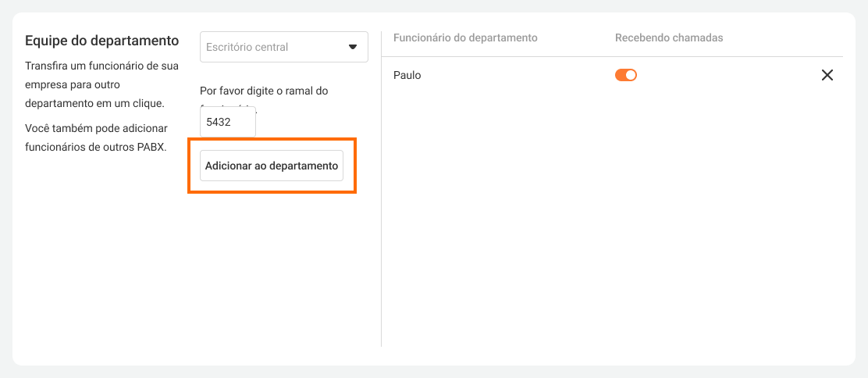The image size is (868, 378).
Task: Click the blank space between Paulo's toggle and X
Action: (x=726, y=75)
